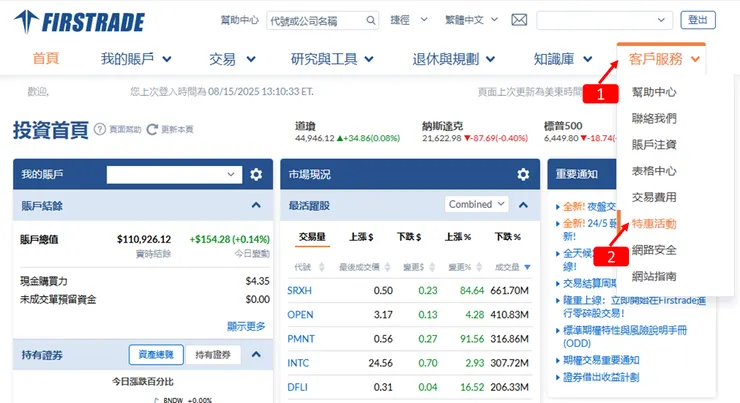Click the Firstrade logo
This screenshot has width=740, height=403.
79,22
